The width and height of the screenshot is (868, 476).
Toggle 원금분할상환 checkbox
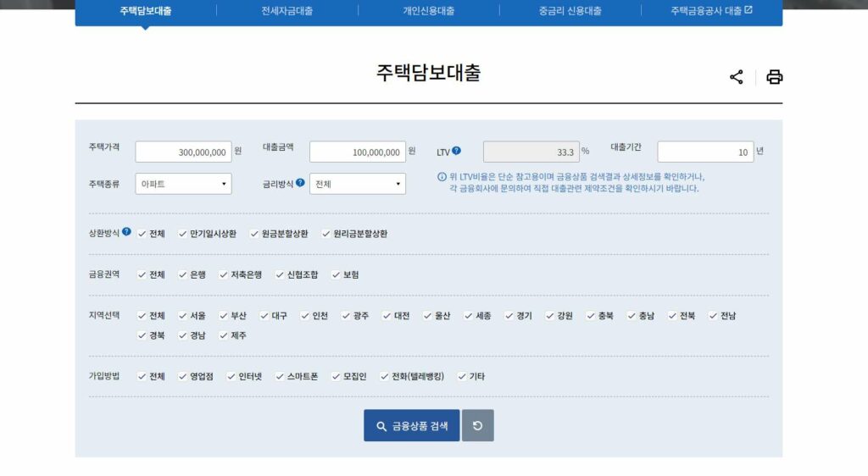pyautogui.click(x=254, y=234)
